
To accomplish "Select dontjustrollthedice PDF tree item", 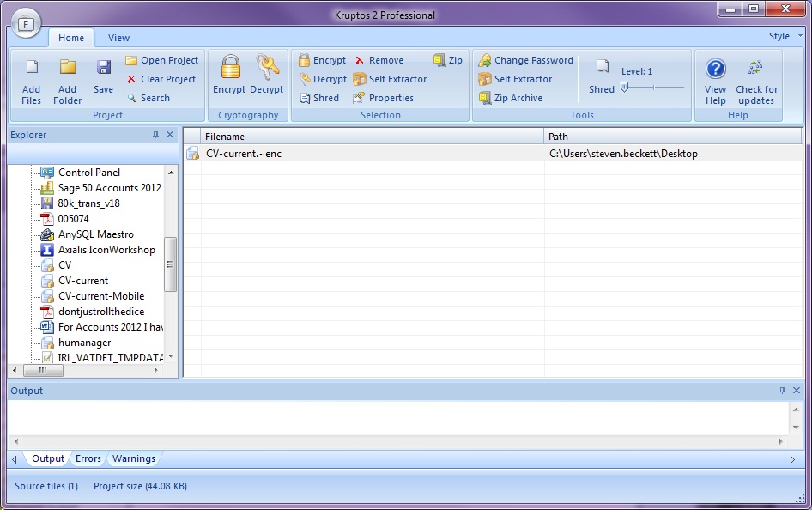I will [93, 312].
